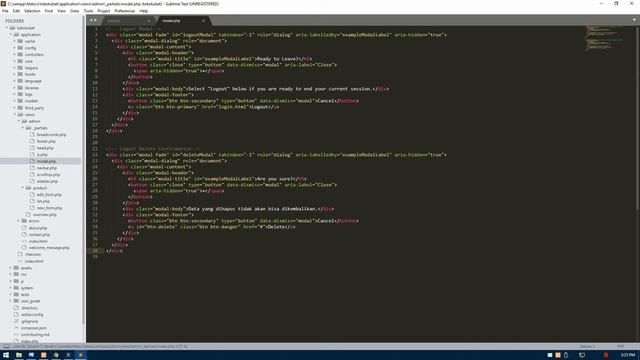
Task: Expand the system folder
Action: [11, 288]
